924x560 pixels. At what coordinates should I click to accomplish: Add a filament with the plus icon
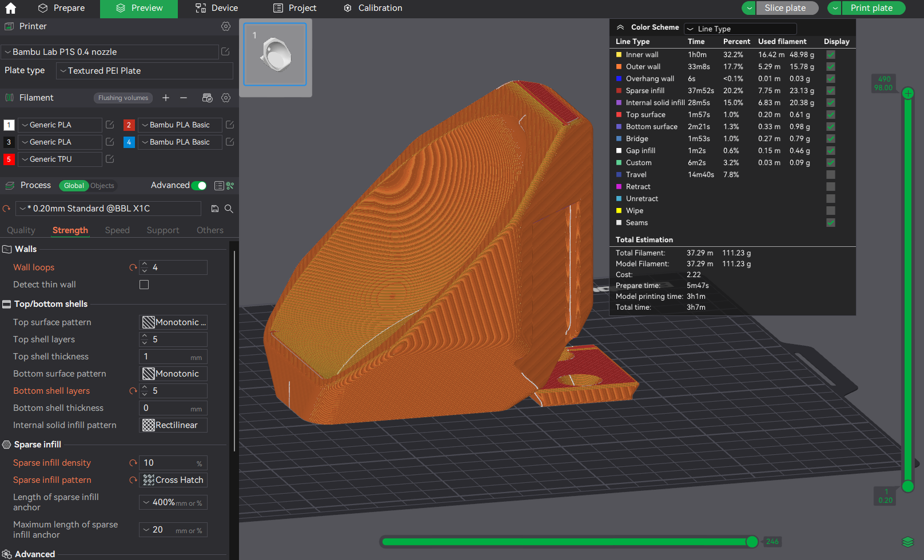coord(166,98)
